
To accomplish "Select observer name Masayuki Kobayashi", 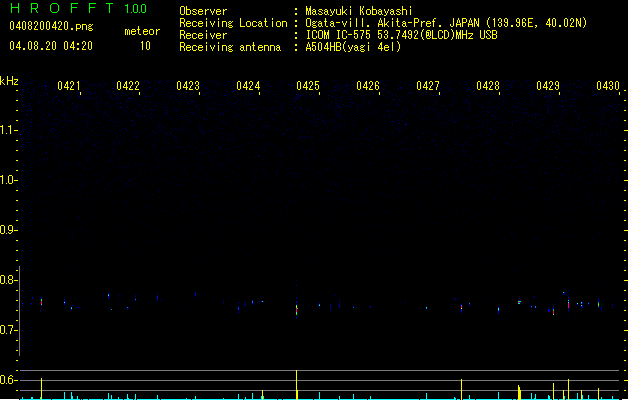I will [359, 11].
